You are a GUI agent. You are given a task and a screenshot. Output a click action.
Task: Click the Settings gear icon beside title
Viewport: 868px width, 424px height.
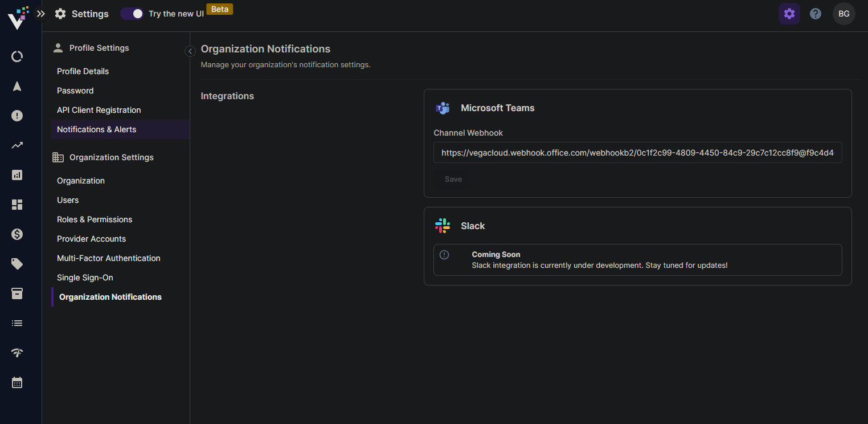point(60,14)
